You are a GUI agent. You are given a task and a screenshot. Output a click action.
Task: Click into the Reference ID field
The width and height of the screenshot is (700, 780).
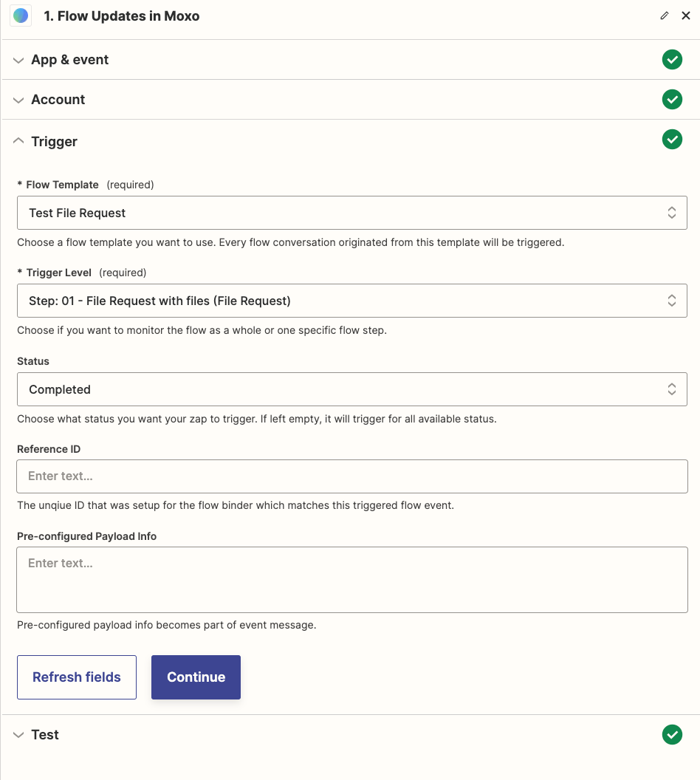[352, 476]
